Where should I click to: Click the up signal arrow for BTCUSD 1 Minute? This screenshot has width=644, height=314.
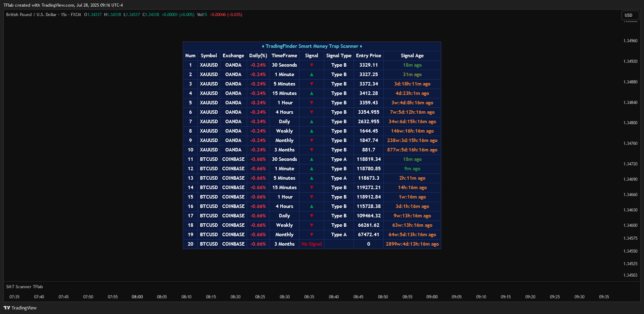point(312,169)
